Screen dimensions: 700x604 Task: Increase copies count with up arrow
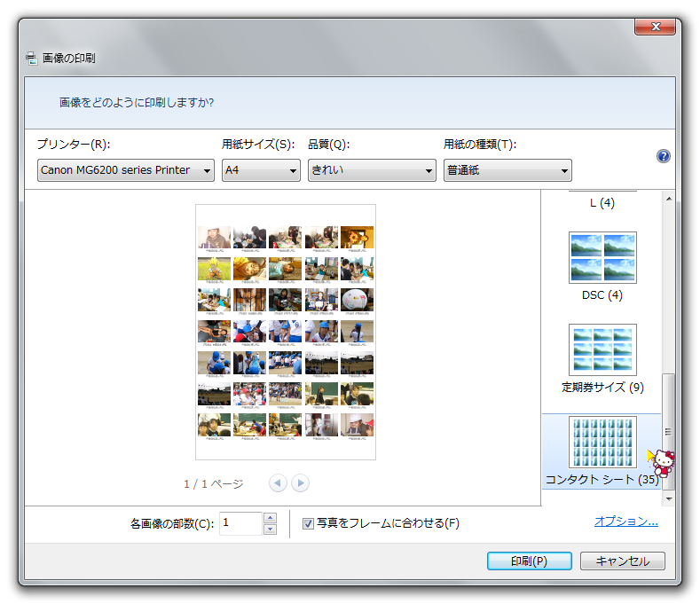pos(271,518)
